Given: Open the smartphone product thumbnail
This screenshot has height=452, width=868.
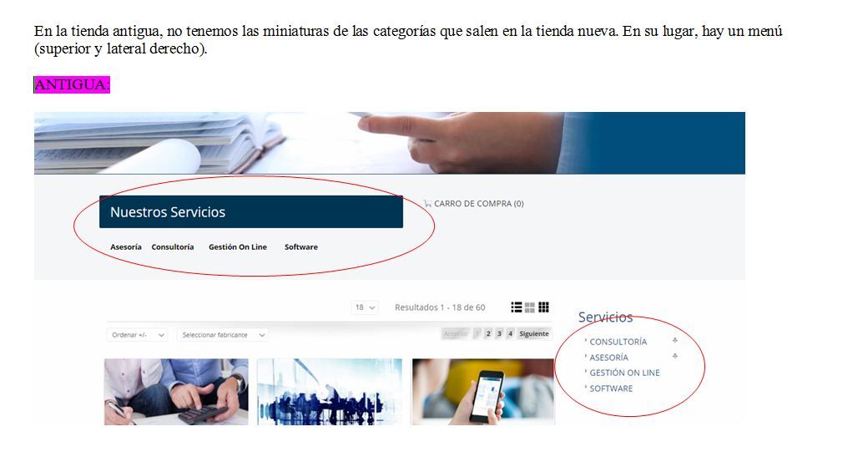Looking at the screenshot, I should (483, 392).
